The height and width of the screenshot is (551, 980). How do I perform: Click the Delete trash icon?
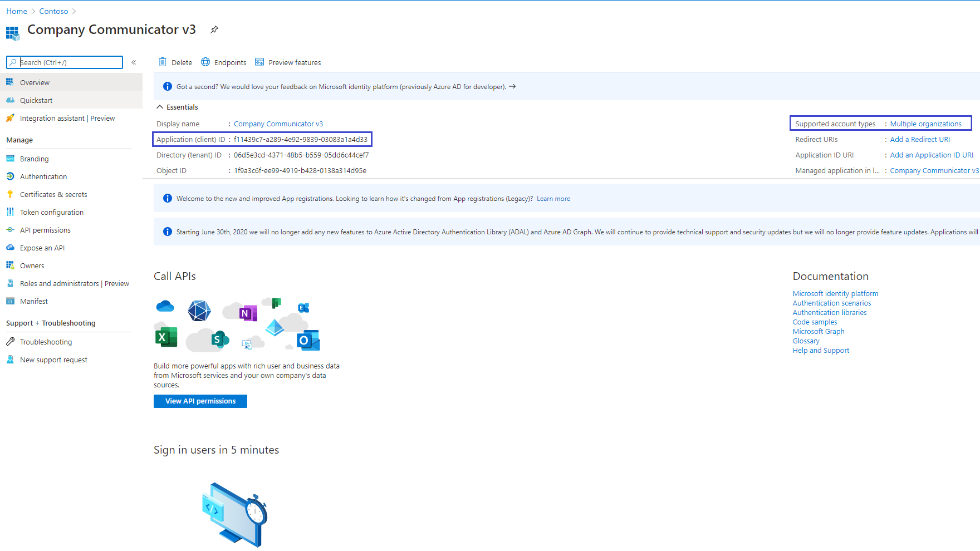163,62
